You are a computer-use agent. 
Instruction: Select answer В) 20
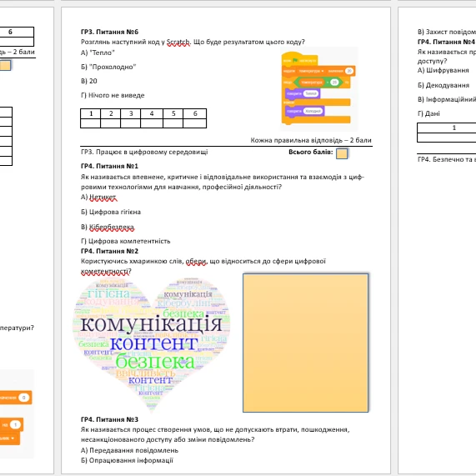89,81
